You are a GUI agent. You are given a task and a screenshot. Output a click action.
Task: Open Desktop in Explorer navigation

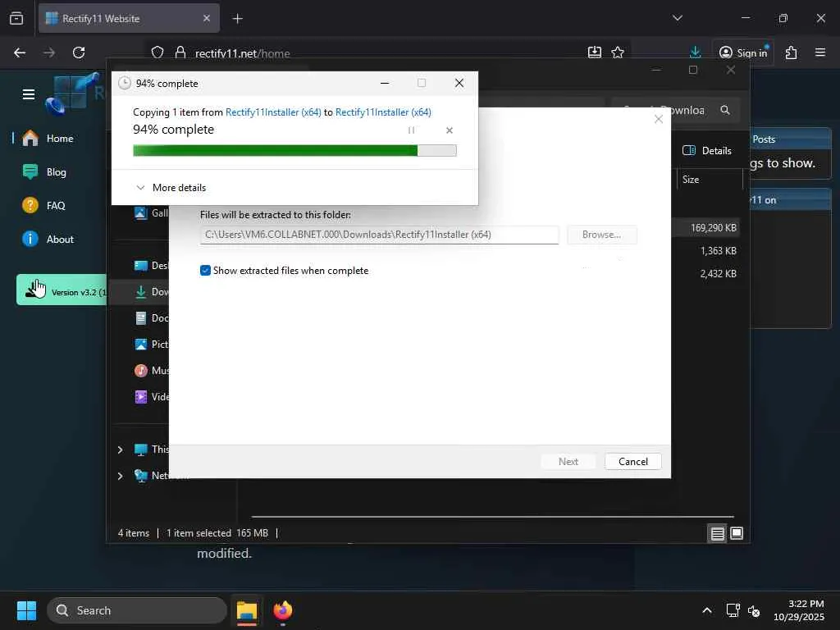(151, 265)
